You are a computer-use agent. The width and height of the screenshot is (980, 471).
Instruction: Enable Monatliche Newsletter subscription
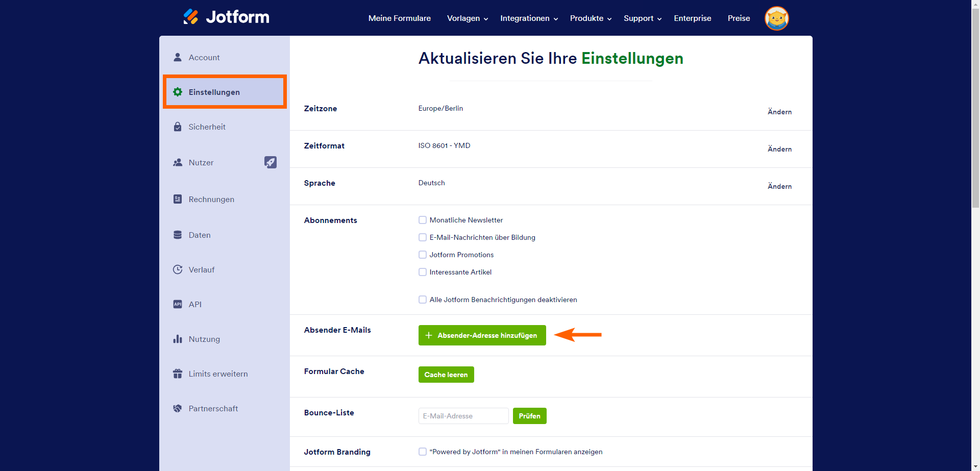pyautogui.click(x=423, y=220)
